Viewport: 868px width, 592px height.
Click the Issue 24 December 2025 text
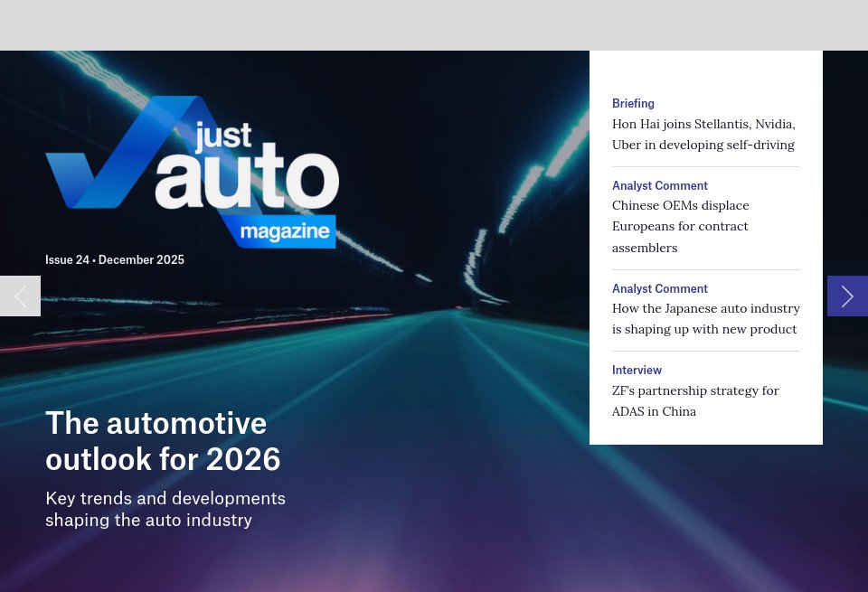tap(115, 260)
